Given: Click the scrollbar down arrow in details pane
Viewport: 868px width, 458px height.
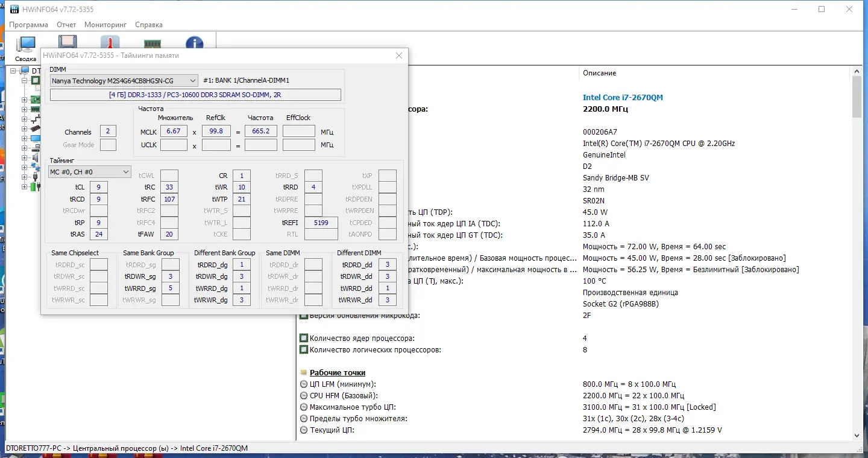Looking at the screenshot, I should 857,435.
